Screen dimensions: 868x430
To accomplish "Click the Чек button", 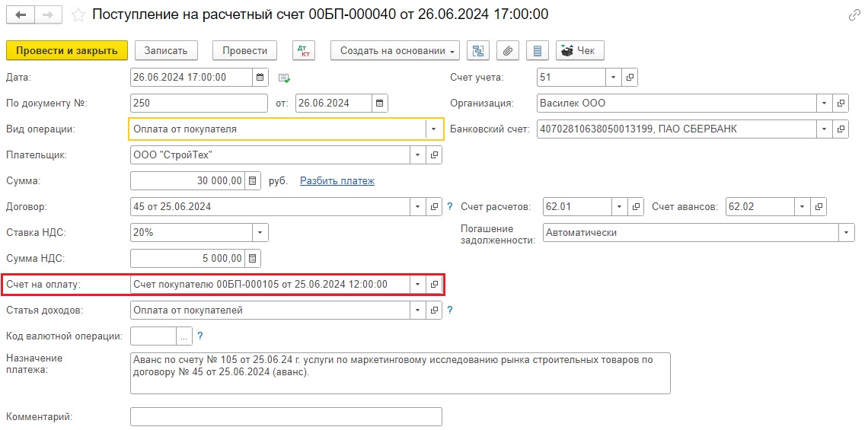I will pos(579,50).
